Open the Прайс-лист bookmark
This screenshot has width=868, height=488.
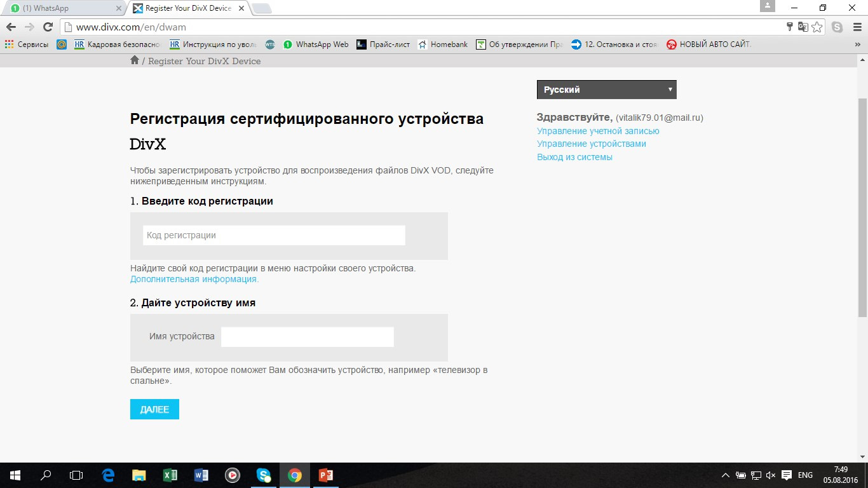(x=383, y=44)
